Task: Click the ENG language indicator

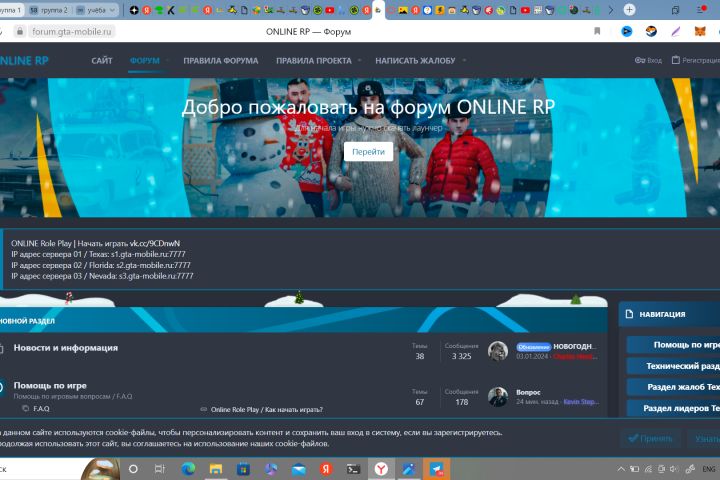Action: [709, 469]
